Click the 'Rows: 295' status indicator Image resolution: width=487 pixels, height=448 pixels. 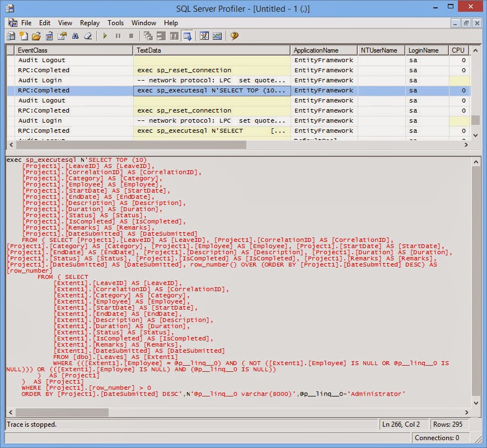point(448,424)
